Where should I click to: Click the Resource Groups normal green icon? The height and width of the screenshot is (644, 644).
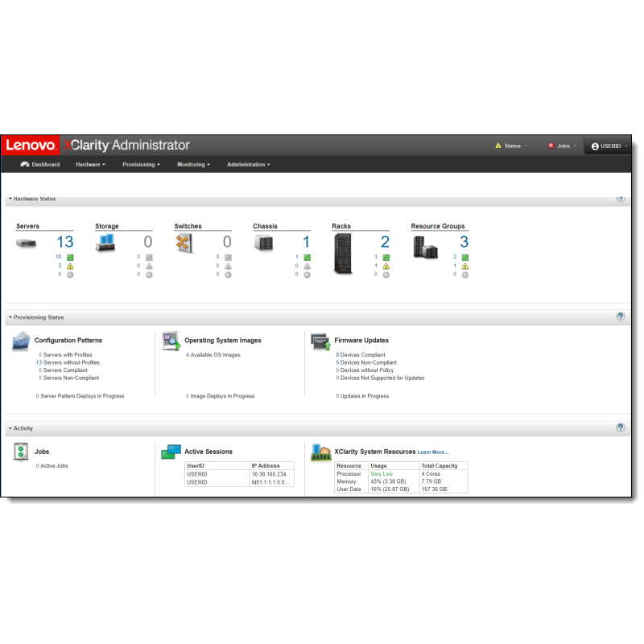coord(465,258)
